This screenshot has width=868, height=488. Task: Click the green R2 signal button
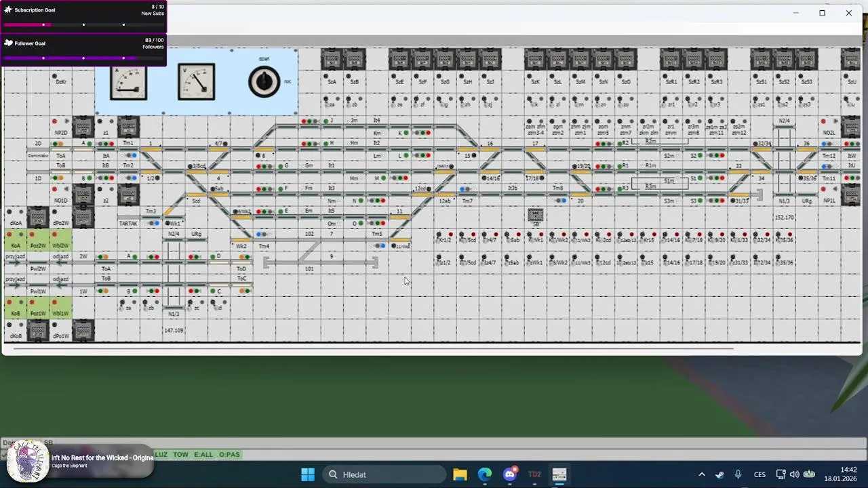(x=620, y=144)
